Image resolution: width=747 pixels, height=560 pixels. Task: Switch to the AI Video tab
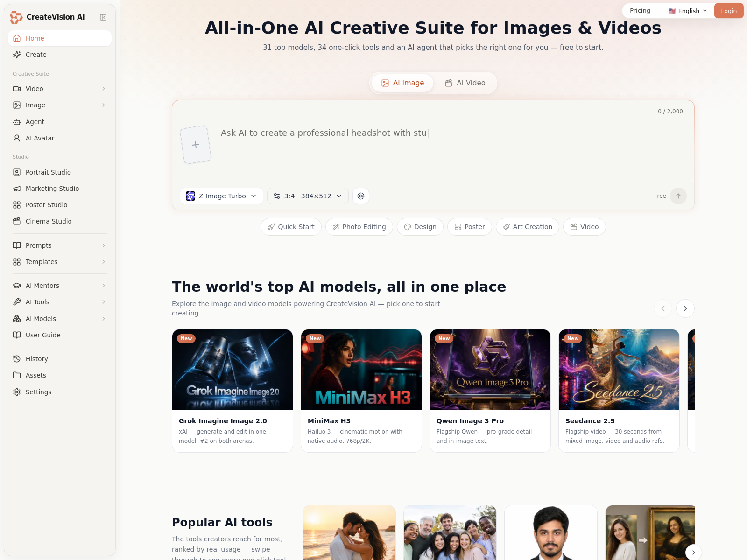[x=465, y=83]
